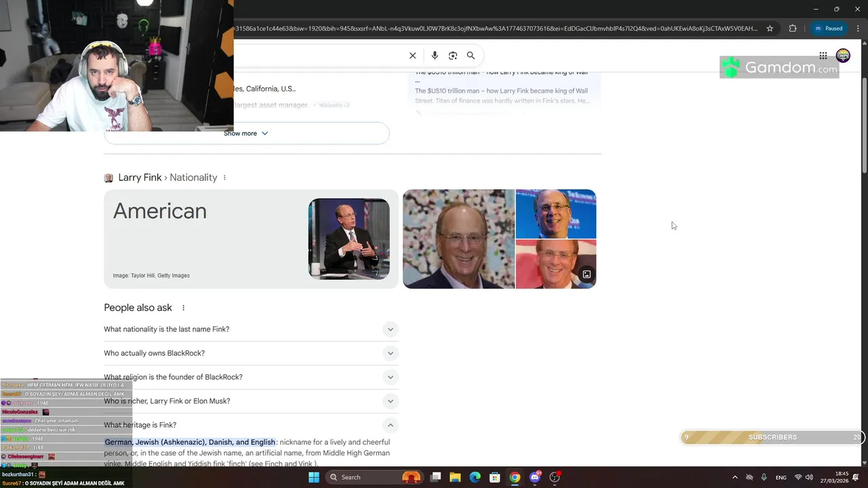Open the Larry Fink breadcrumb link
This screenshot has height=488, width=868.
[x=140, y=178]
